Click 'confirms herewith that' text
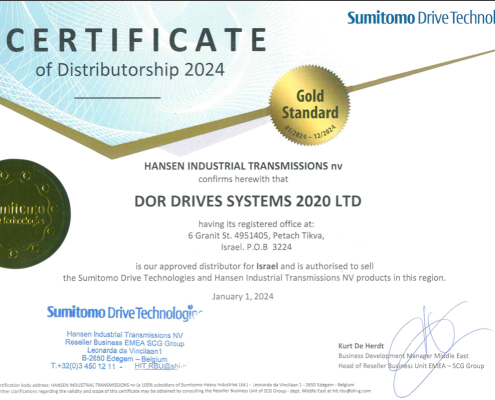Screen dimensions: 495x400 (243, 179)
